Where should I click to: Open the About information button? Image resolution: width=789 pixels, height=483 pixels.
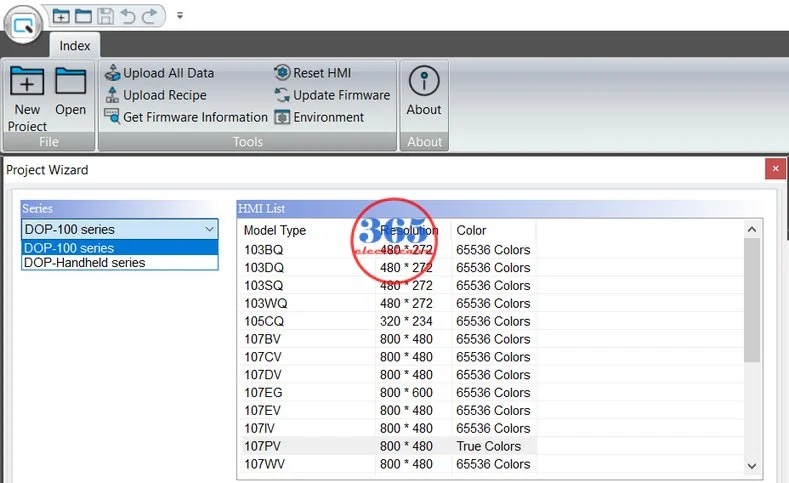[424, 92]
